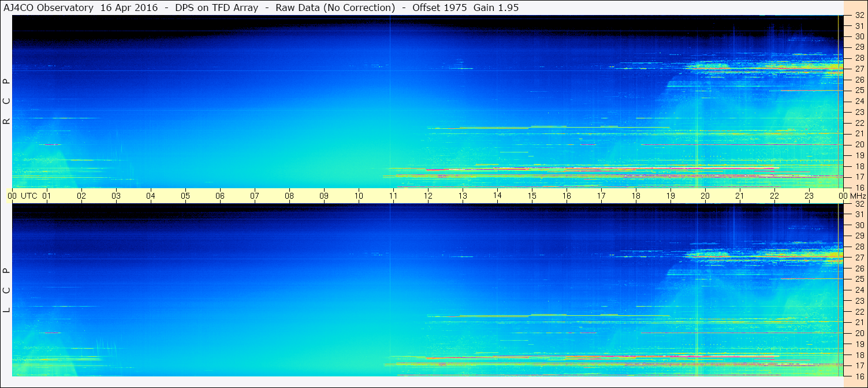Click LCP panel's 26 MHz scale label
This screenshot has width=868, height=388.
[x=859, y=268]
